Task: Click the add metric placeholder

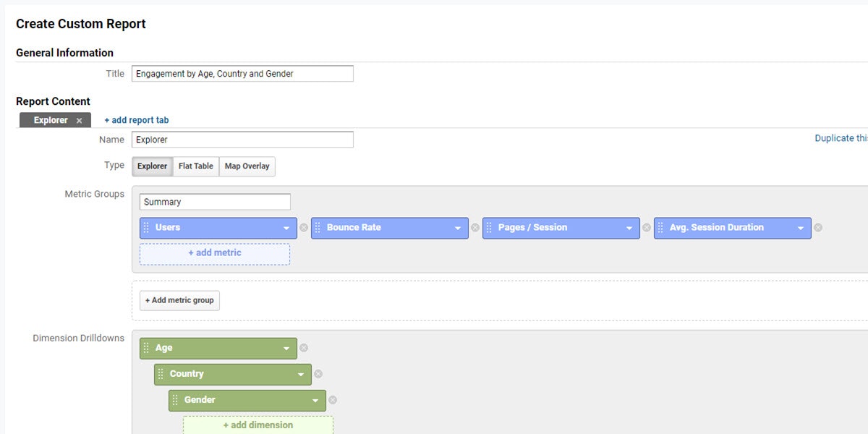Action: (215, 253)
